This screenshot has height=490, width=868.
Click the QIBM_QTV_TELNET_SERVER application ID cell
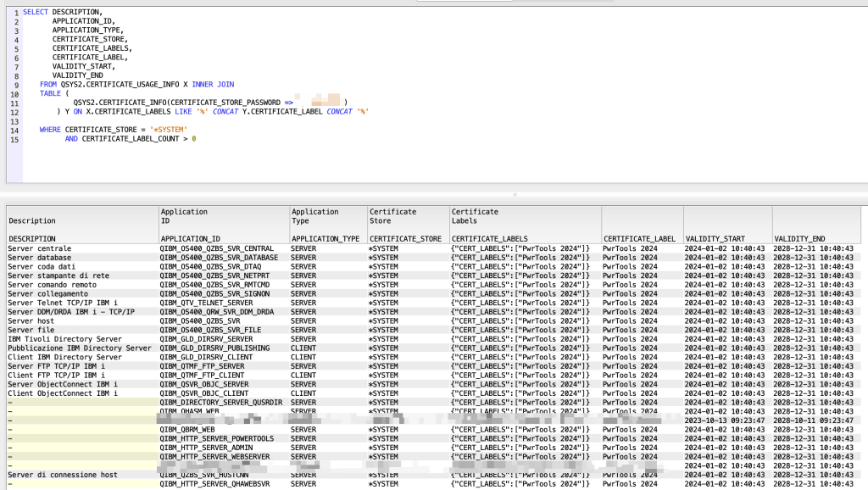pyautogui.click(x=206, y=303)
